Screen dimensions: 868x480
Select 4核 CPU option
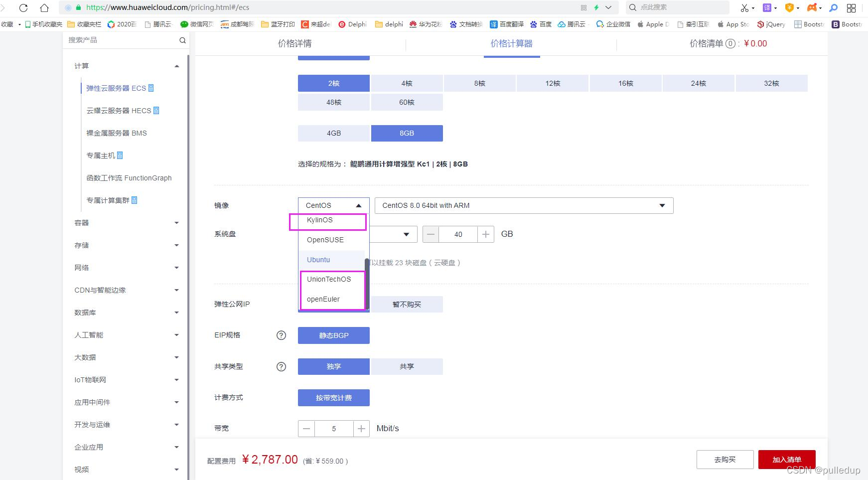pyautogui.click(x=407, y=83)
